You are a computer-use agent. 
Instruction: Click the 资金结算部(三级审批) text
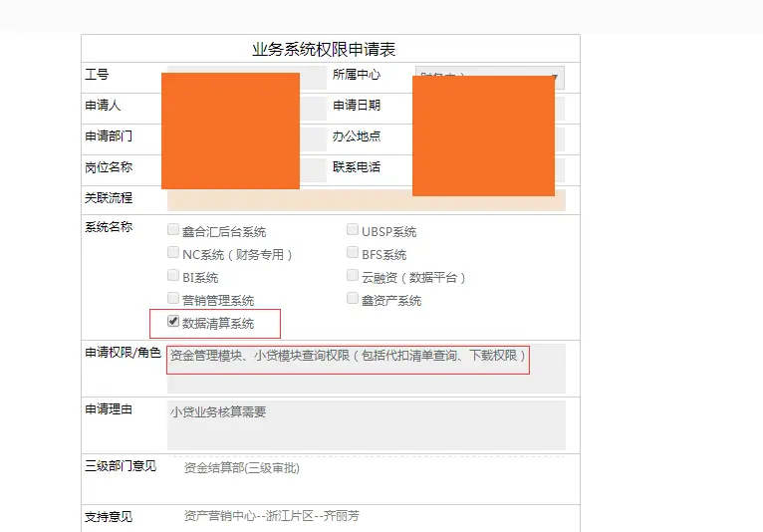(x=242, y=468)
